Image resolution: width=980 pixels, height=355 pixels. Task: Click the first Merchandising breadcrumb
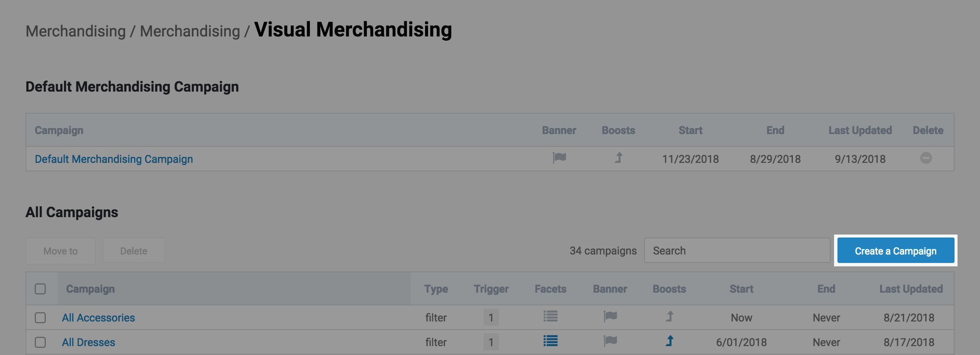click(x=76, y=31)
